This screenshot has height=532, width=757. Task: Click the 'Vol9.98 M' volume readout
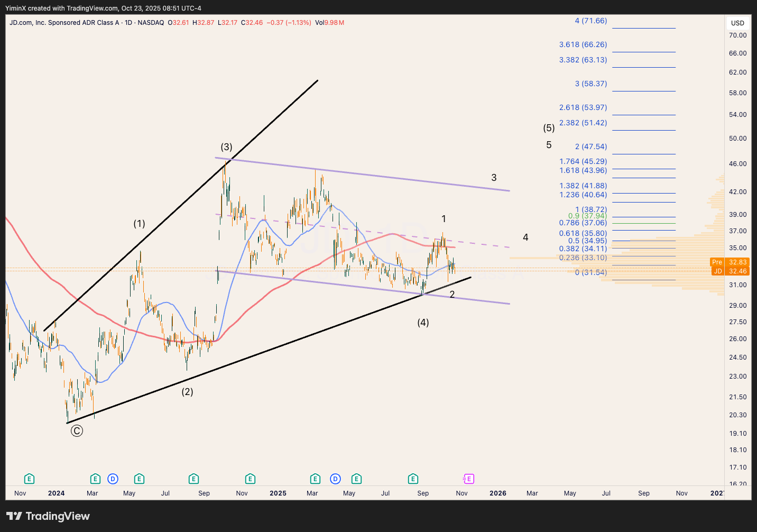[330, 23]
